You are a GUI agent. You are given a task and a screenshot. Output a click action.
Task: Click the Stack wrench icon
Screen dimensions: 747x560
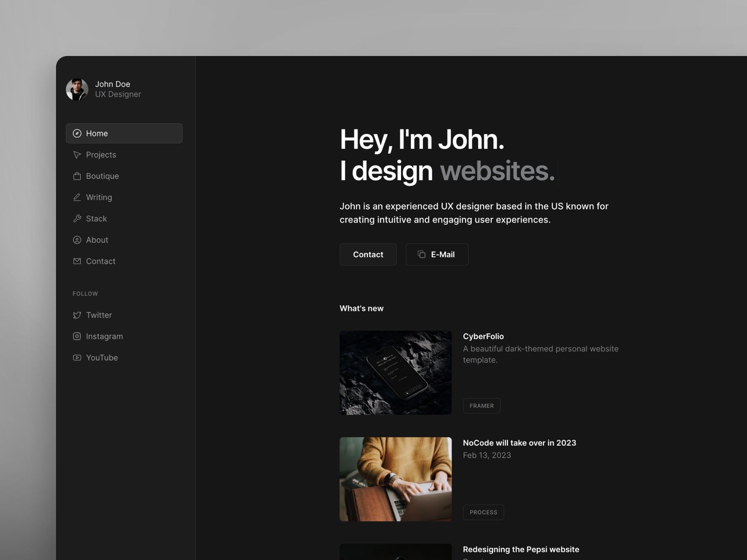pos(77,218)
